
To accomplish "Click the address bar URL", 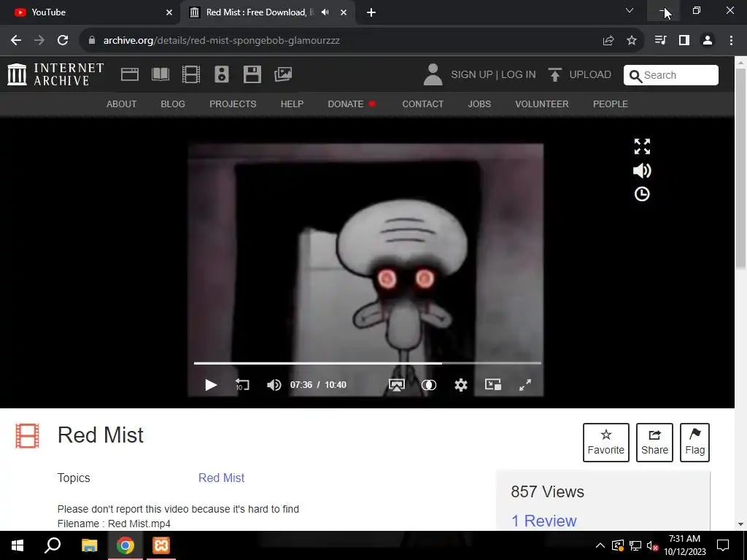I will (222, 41).
